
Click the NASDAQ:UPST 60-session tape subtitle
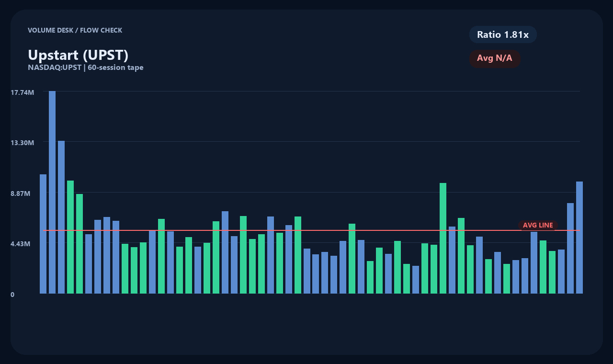pos(86,68)
